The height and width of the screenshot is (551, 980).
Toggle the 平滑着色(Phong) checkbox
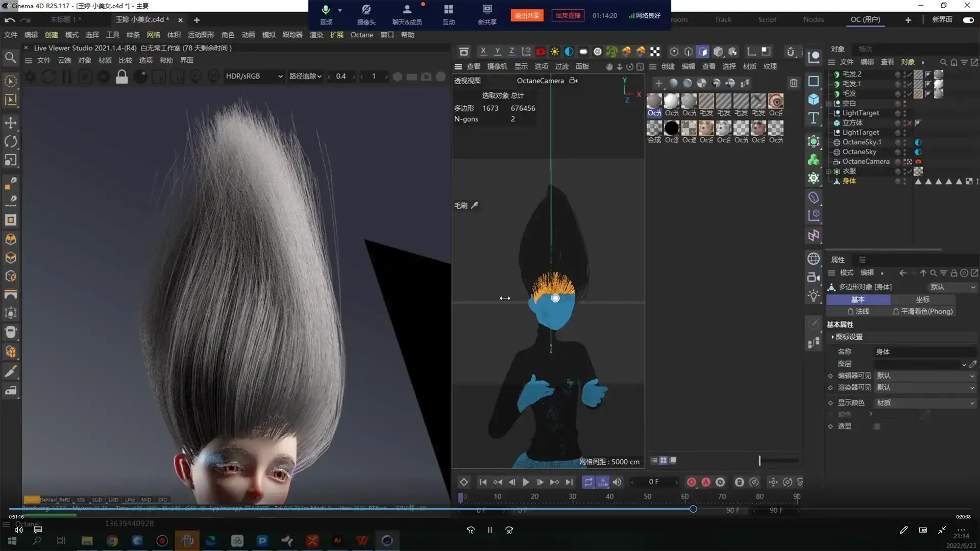coord(896,311)
